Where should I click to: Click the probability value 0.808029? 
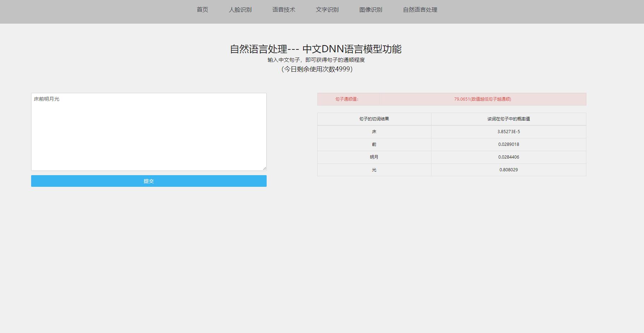point(508,170)
